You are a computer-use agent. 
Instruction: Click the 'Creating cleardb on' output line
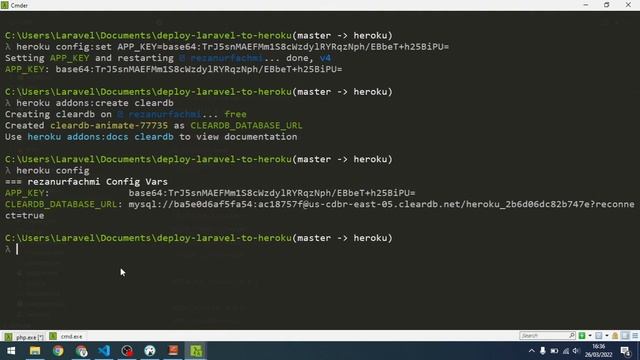point(126,114)
